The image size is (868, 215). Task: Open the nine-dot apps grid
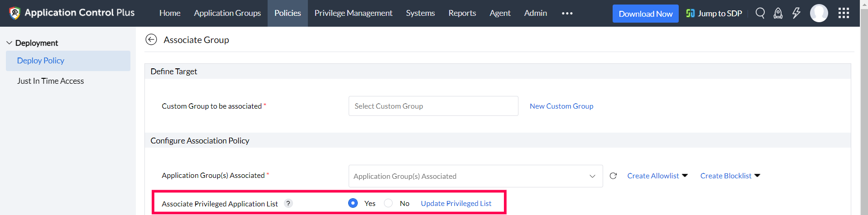tap(844, 13)
